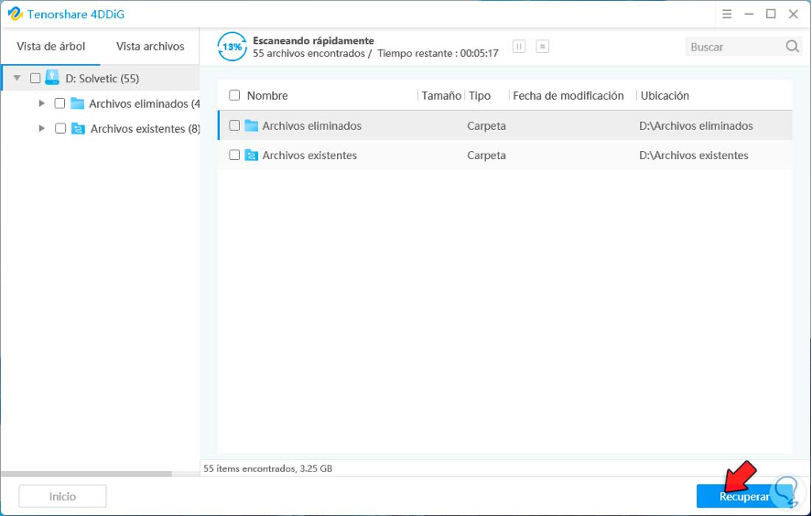The image size is (812, 516).
Task: Switch to Vista de árbol tab
Action: pyautogui.click(x=50, y=47)
